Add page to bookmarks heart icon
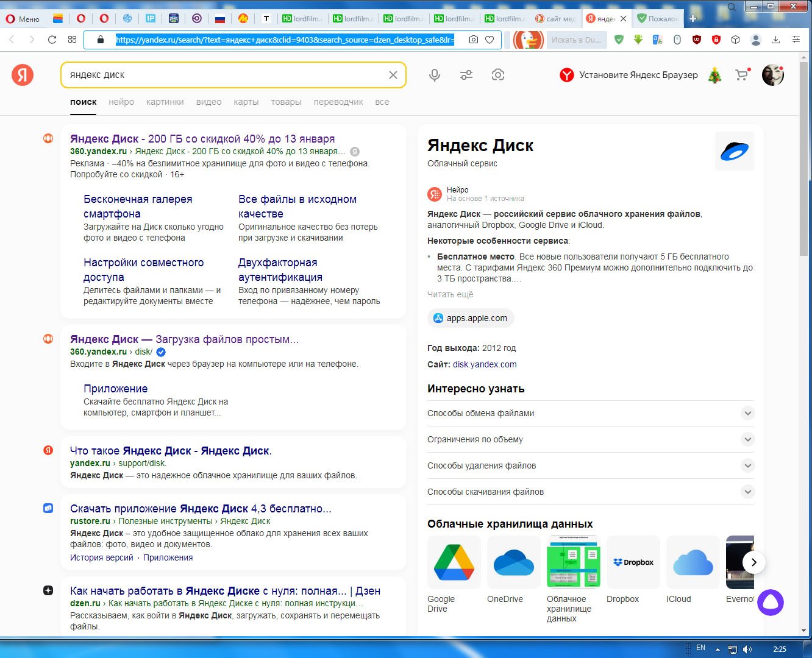Viewport: 812px width, 658px height. [x=490, y=40]
